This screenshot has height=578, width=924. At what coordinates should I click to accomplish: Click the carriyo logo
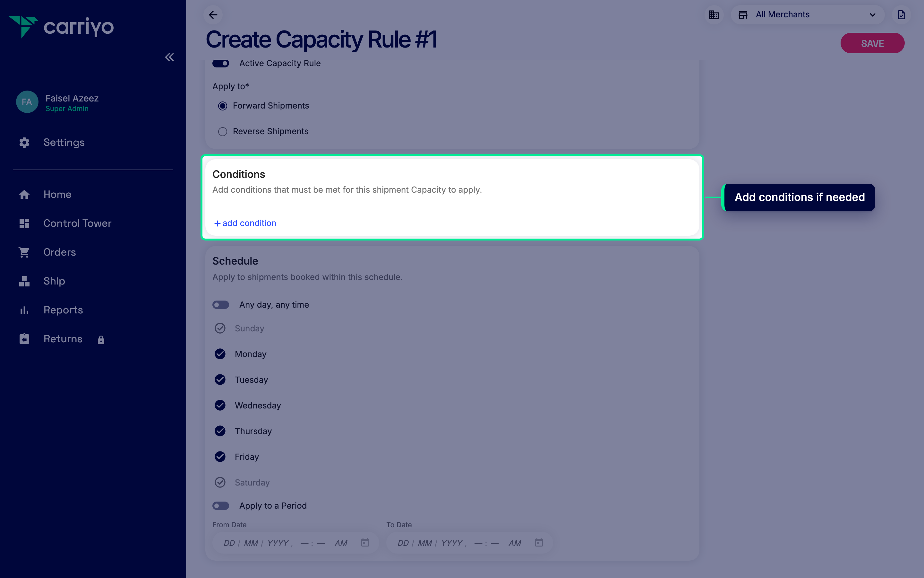coord(61,27)
